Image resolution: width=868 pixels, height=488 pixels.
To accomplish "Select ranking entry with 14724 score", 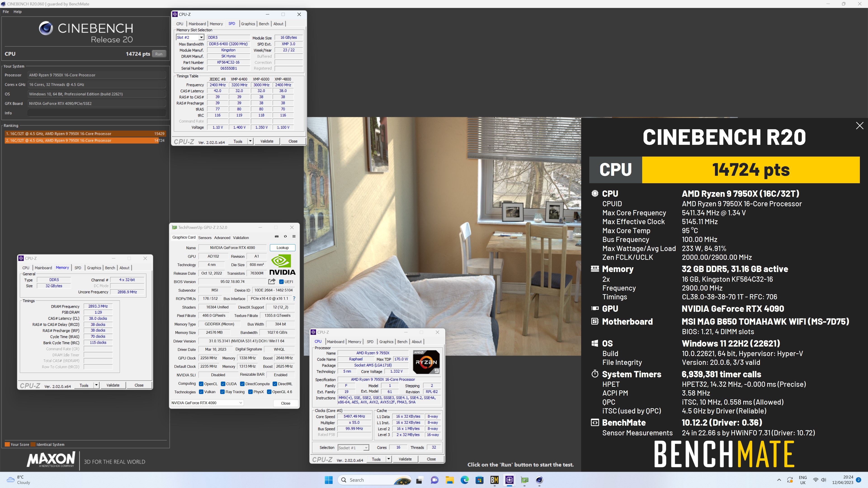I will [x=85, y=141].
